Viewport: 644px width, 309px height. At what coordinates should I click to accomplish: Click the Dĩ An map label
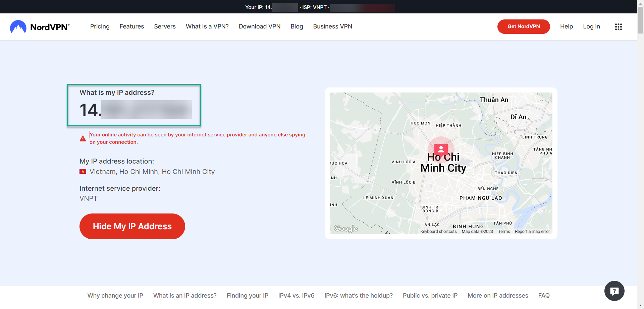pos(518,117)
